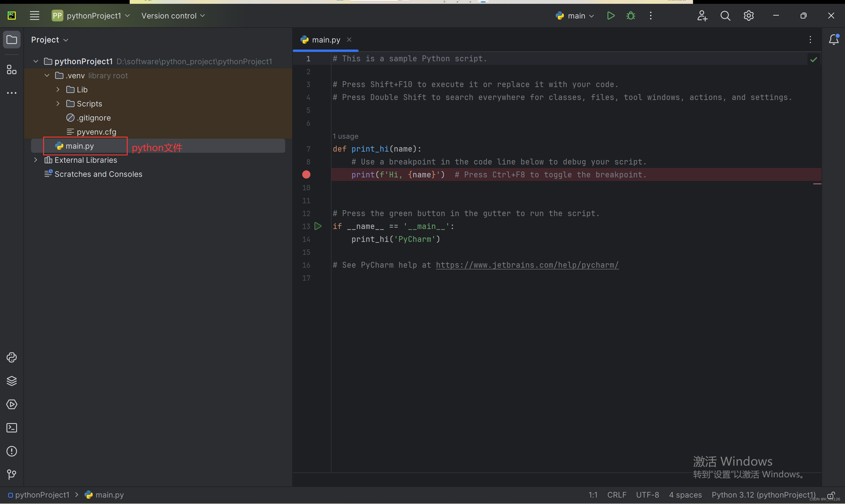Expand External Libraries node
This screenshot has height=504, width=845.
click(x=36, y=160)
